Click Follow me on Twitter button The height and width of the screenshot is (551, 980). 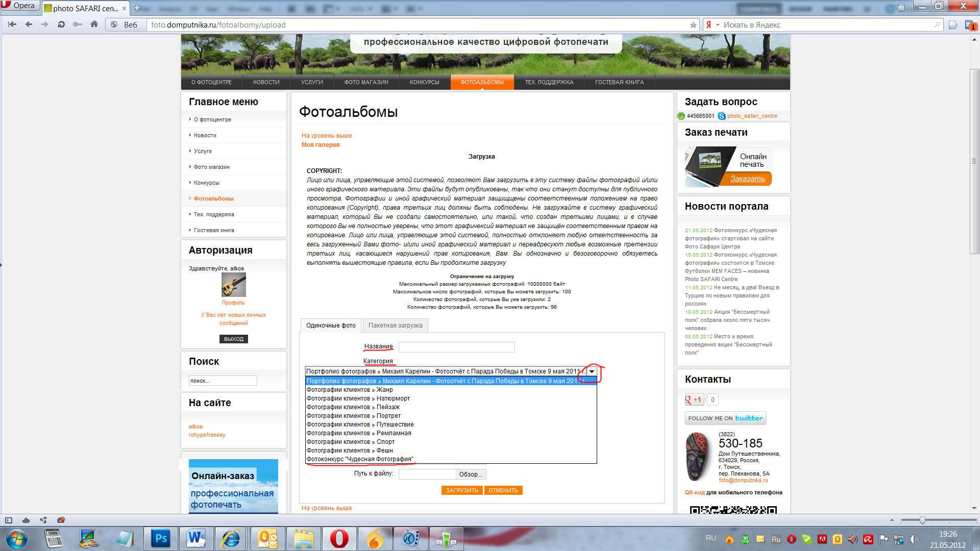coord(725,418)
